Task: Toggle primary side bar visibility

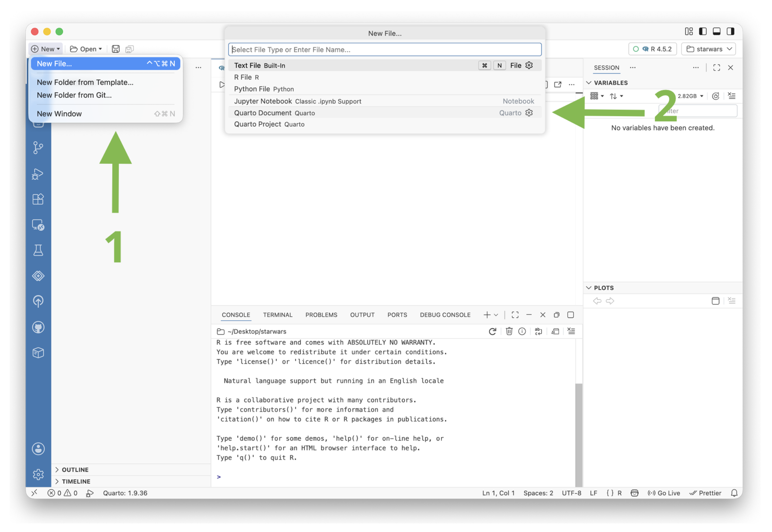Action: tap(703, 31)
